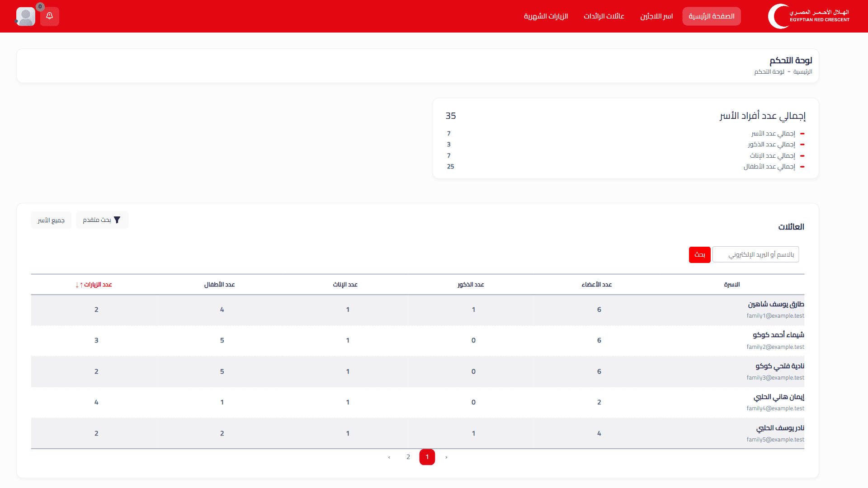The height and width of the screenshot is (488, 868).
Task: Open the اسر اللاجئين menu item
Action: [x=656, y=16]
